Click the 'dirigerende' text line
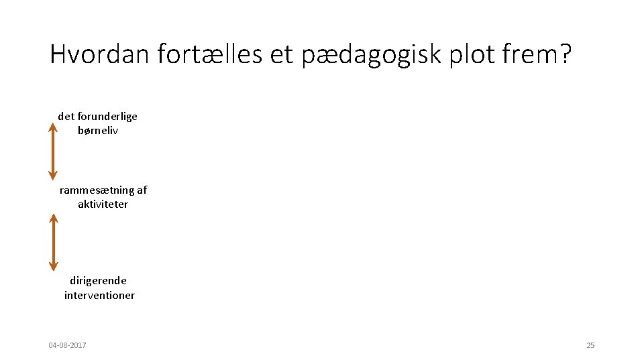Image resolution: width=644 pixels, height=362 pixels. (98, 280)
